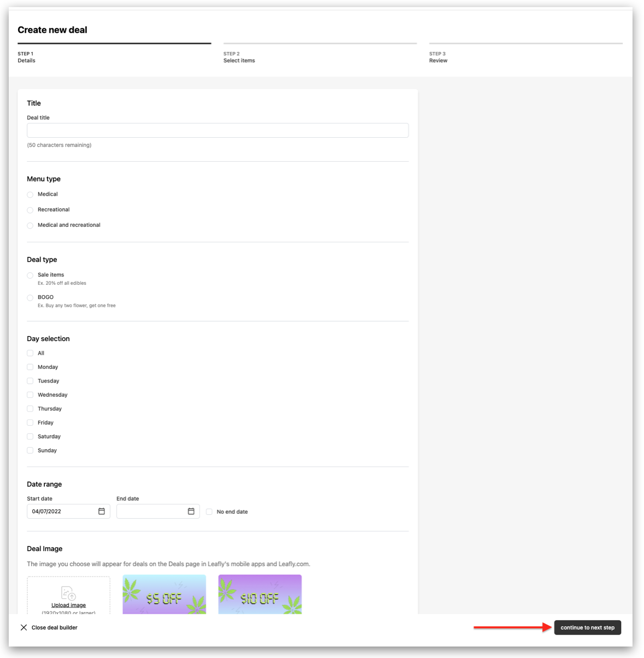Check the Saturday checkbox
644x658 pixels.
(30, 437)
